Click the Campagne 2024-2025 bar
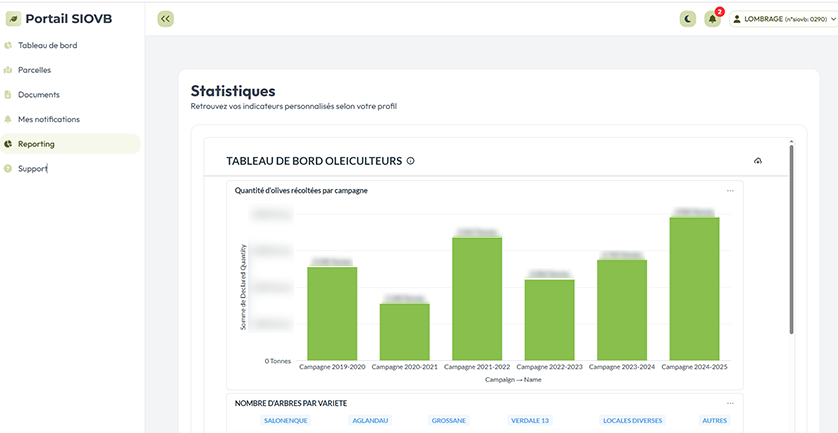This screenshot has height=433, width=838. [694, 289]
